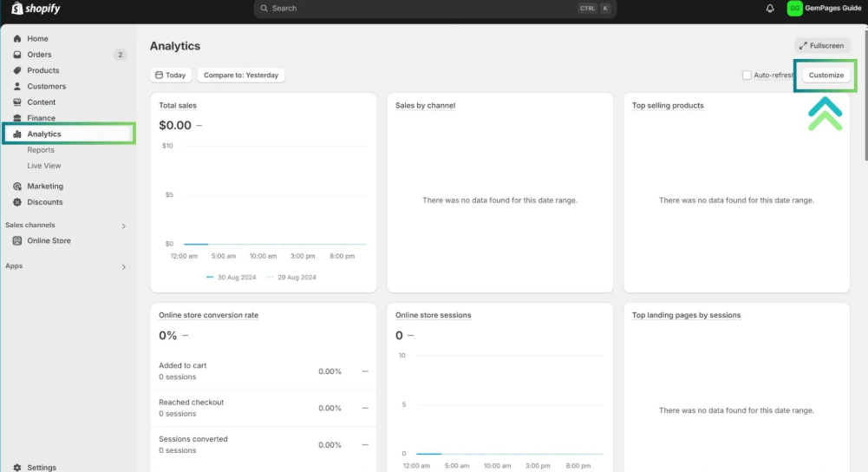Click the Analytics page heading
Viewport: 868px width, 472px height.
[x=175, y=46]
